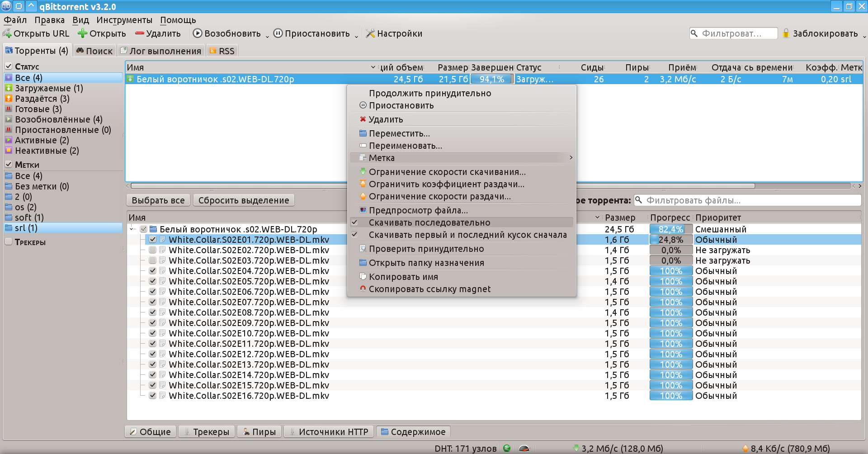Open dropdown arrow next to Заблокировать
The image size is (868, 454).
(864, 36)
